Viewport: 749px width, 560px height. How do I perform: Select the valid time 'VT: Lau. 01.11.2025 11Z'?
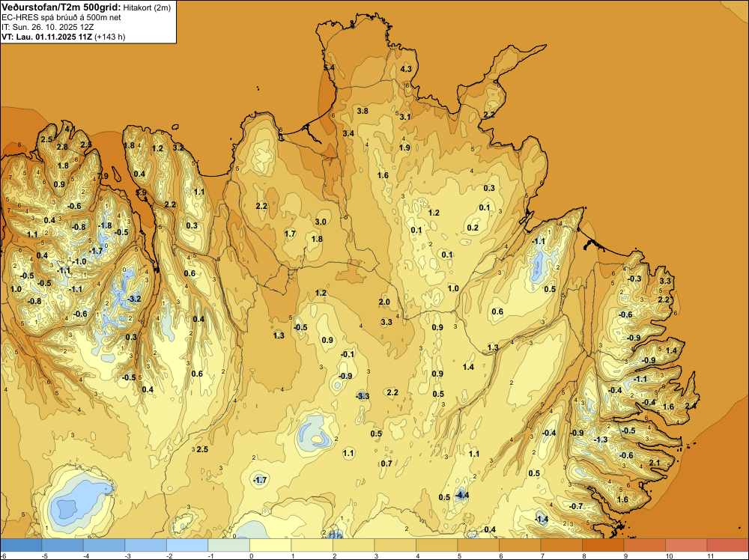coord(46,37)
